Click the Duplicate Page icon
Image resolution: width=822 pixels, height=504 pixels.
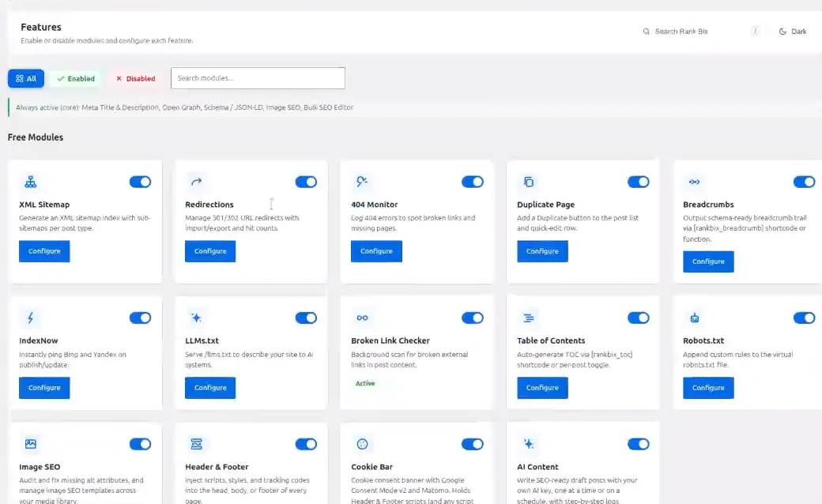(529, 182)
